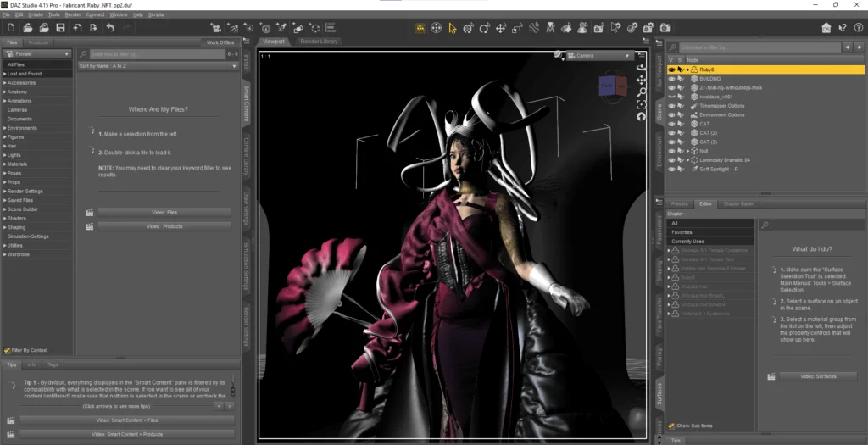Expand the Luminosity Dramatic 04 node
868x445 pixels.
tap(689, 159)
